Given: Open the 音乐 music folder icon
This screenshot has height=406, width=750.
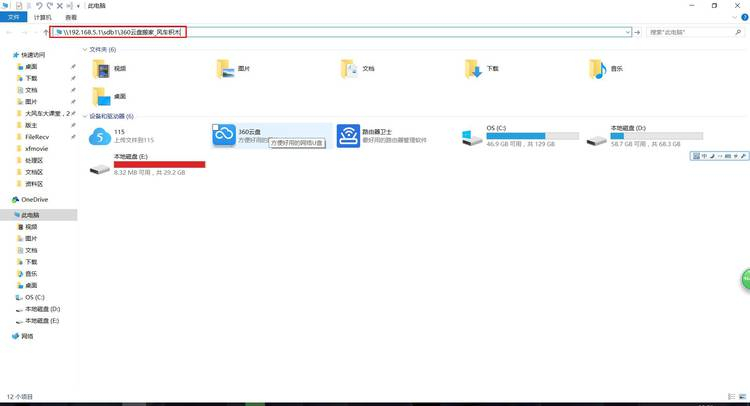Looking at the screenshot, I should point(597,69).
